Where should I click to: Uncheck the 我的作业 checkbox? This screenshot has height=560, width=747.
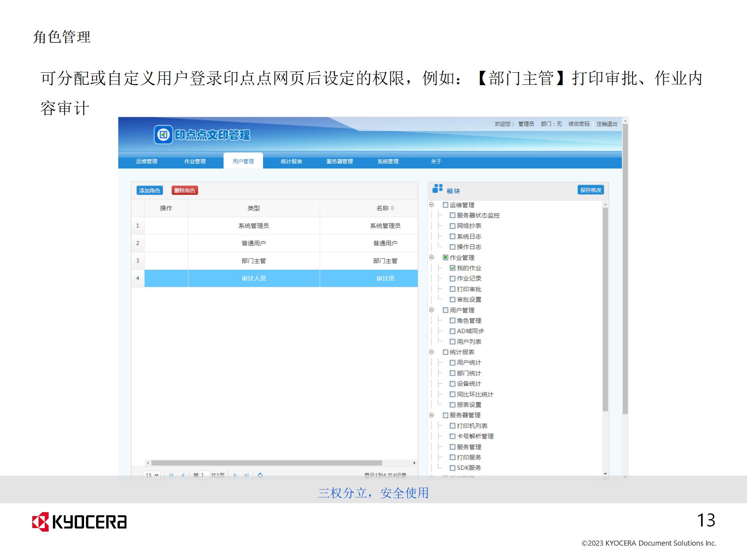(452, 268)
